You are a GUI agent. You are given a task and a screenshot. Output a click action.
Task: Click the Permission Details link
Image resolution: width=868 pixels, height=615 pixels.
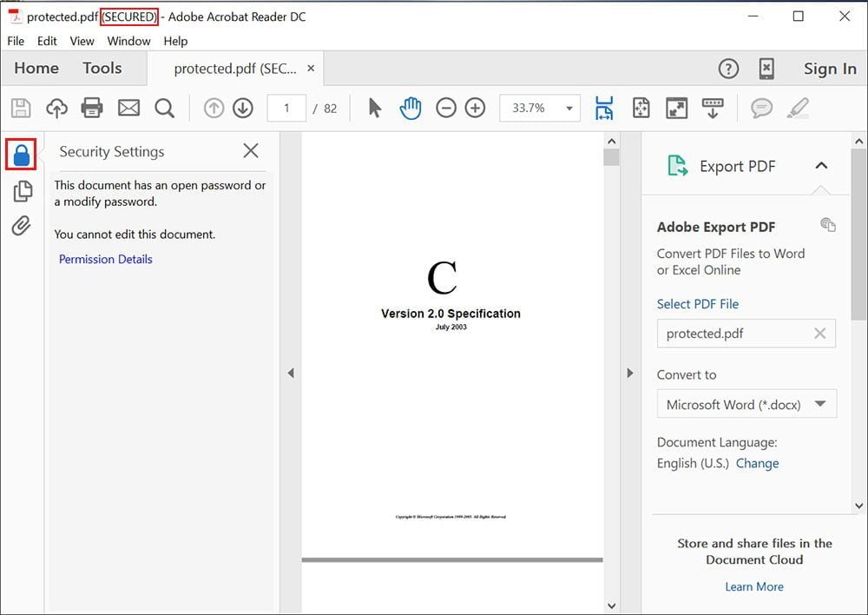pyautogui.click(x=105, y=259)
